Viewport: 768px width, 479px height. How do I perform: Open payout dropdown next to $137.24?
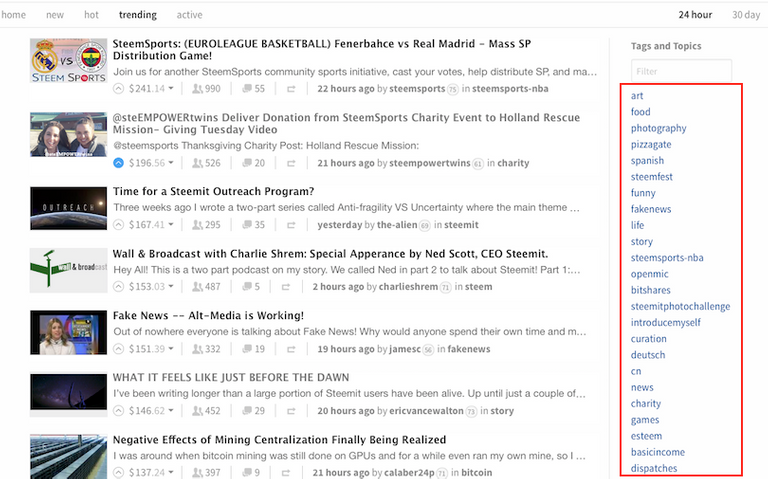coord(171,473)
